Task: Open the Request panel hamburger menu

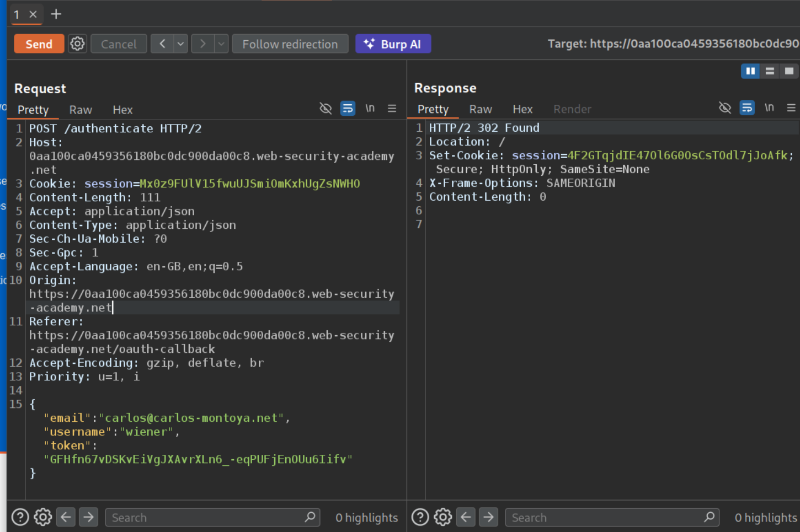Action: click(x=392, y=109)
